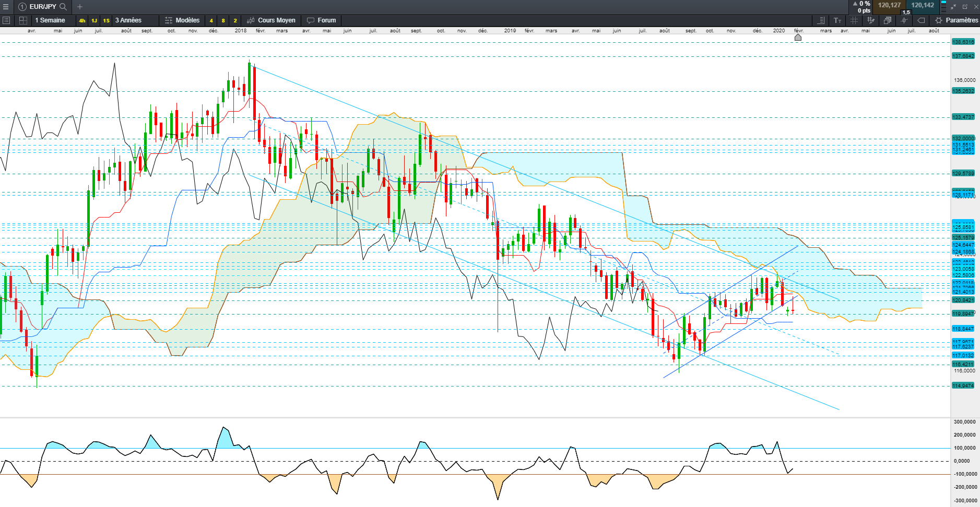Open the EUR/JPY instrument search magnifier

coord(63,7)
